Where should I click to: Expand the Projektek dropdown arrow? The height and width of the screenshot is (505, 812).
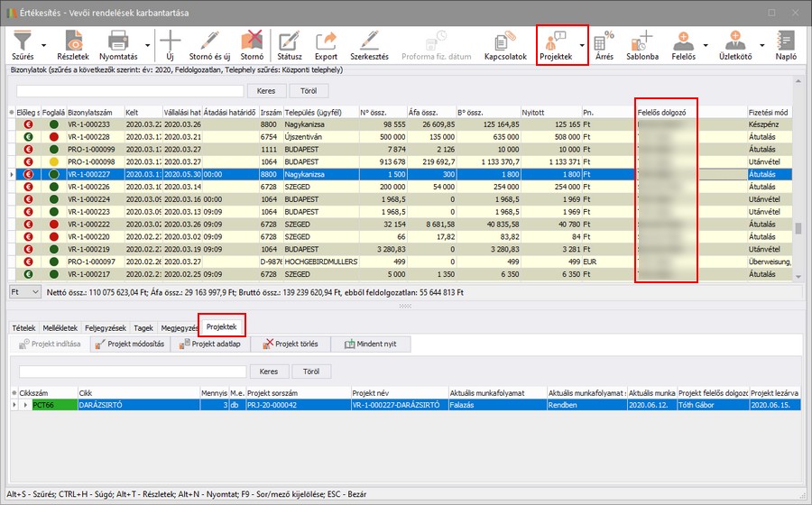point(582,44)
